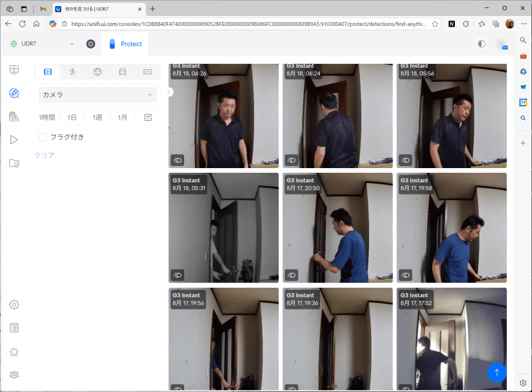
Task: Open the G3 Instant clip from 8月18 06:26
Action: [x=223, y=114]
